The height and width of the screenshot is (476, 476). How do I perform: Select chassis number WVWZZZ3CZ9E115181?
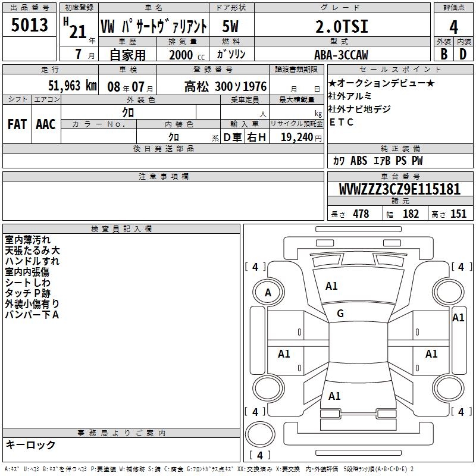tap(399, 189)
